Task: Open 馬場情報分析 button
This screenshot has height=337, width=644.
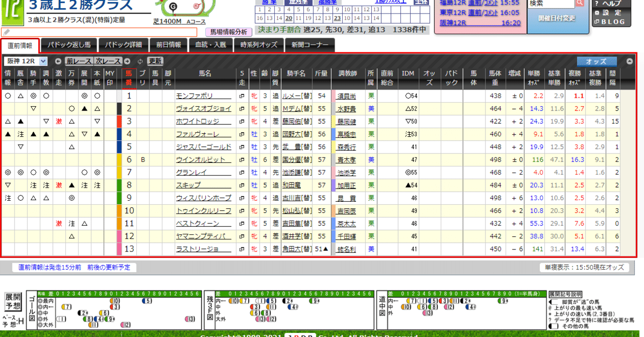Action: pos(228,32)
